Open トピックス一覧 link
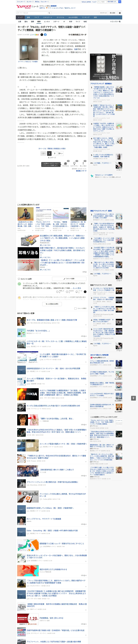The width and height of the screenshot is (138, 644). coord(115,21)
